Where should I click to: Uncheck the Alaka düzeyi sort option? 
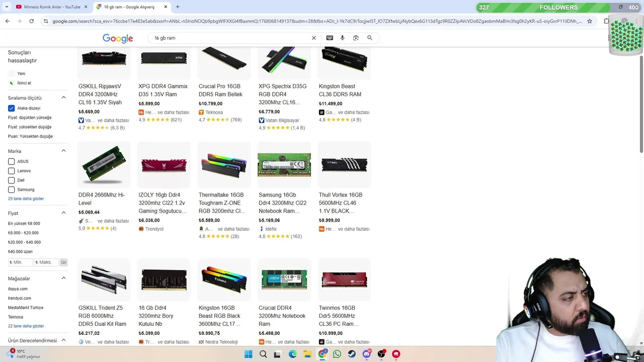point(12,108)
